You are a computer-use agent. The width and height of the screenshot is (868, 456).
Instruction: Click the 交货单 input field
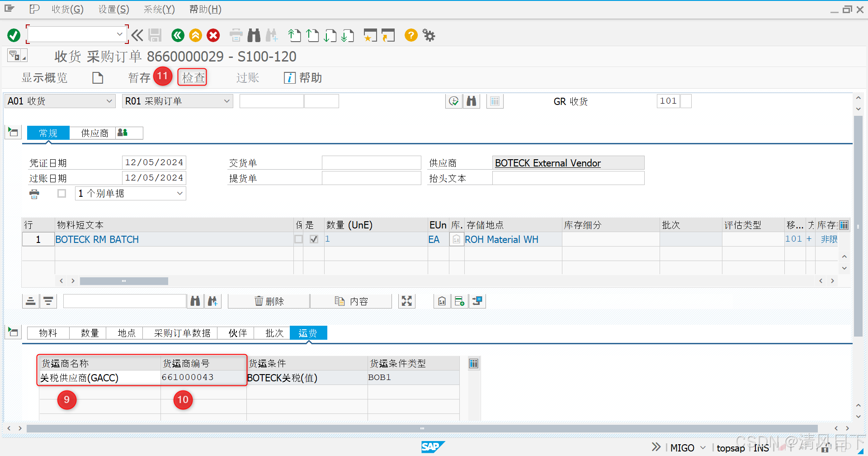coord(371,163)
